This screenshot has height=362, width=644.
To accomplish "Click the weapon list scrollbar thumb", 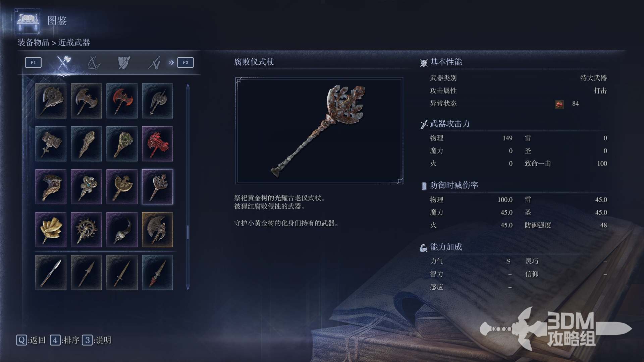I will tap(188, 232).
